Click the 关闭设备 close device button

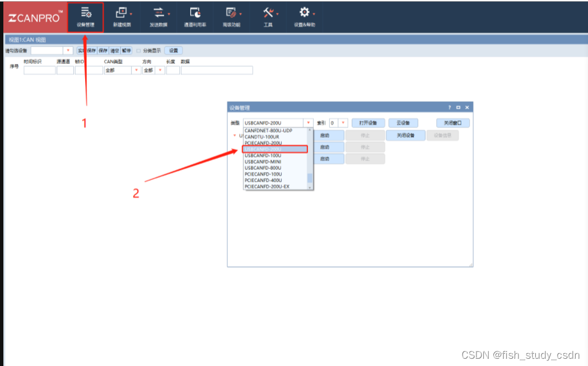point(405,135)
